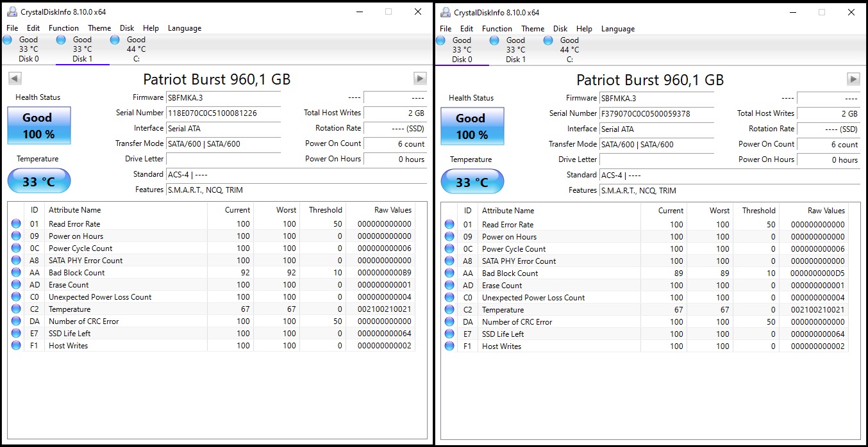868x447 pixels.
Task: Open Language menu in right CrystalDiskInfo window
Action: 618,29
